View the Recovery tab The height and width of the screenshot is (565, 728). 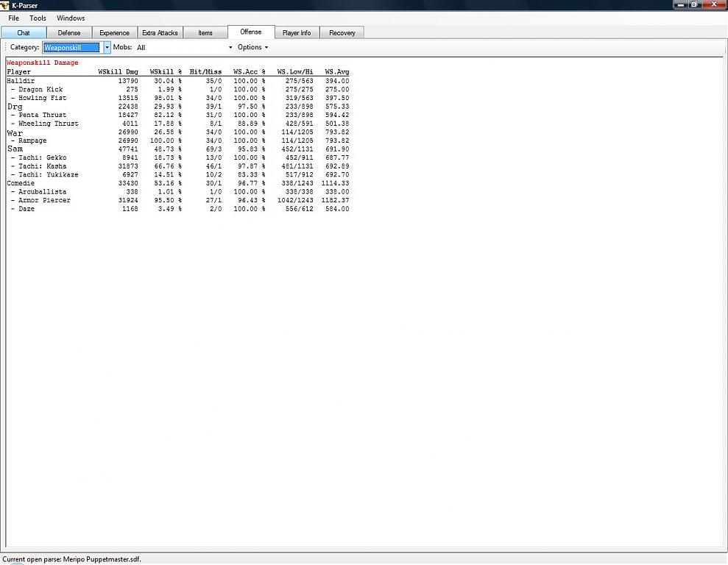point(342,33)
